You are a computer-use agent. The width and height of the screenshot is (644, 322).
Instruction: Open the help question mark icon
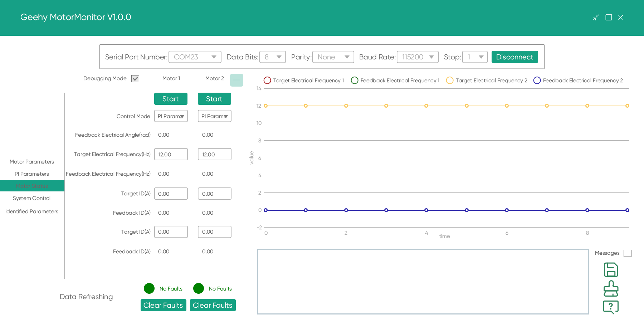click(611, 307)
